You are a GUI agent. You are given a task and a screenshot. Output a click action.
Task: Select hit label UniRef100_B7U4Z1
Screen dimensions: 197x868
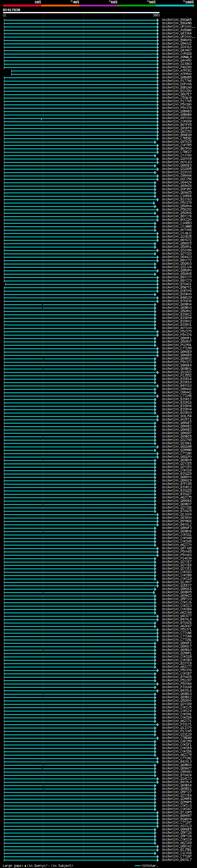[x=177, y=284]
